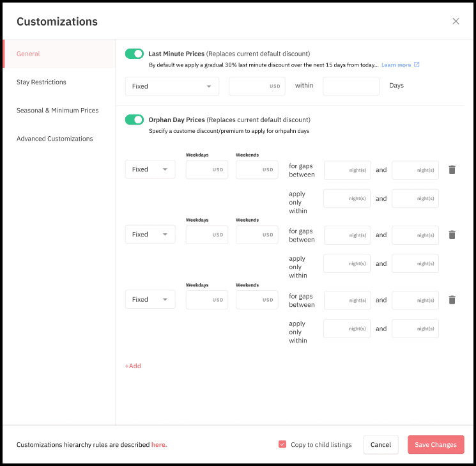Image resolution: width=476 pixels, height=466 pixels.
Task: Open the hierarchy rules 'here' link
Action: (x=159, y=444)
